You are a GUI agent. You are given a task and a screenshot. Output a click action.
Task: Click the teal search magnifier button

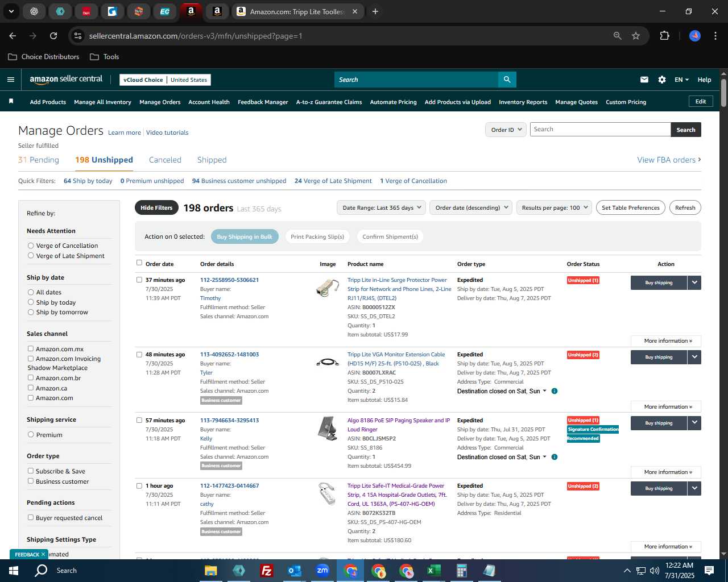point(507,80)
